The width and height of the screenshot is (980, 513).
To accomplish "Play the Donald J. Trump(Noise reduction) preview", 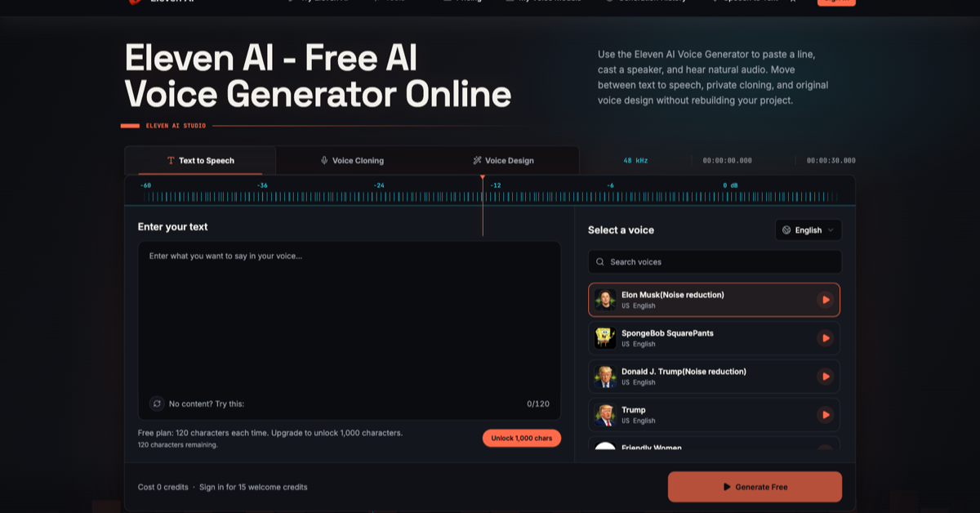I will (825, 377).
